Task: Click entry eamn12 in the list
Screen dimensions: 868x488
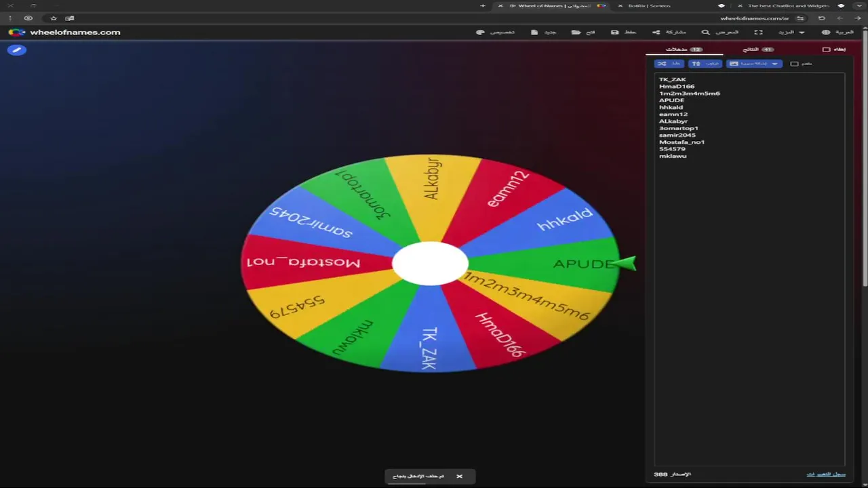Action: tap(673, 115)
